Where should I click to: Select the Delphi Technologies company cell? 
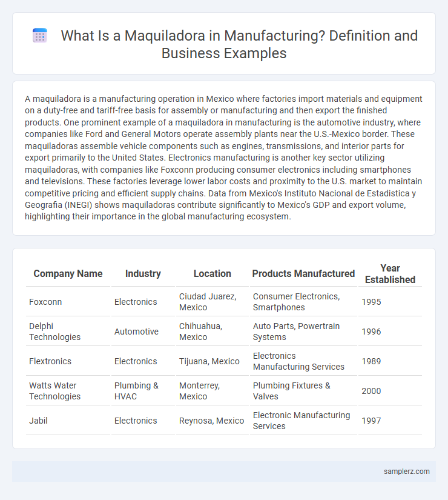68,332
